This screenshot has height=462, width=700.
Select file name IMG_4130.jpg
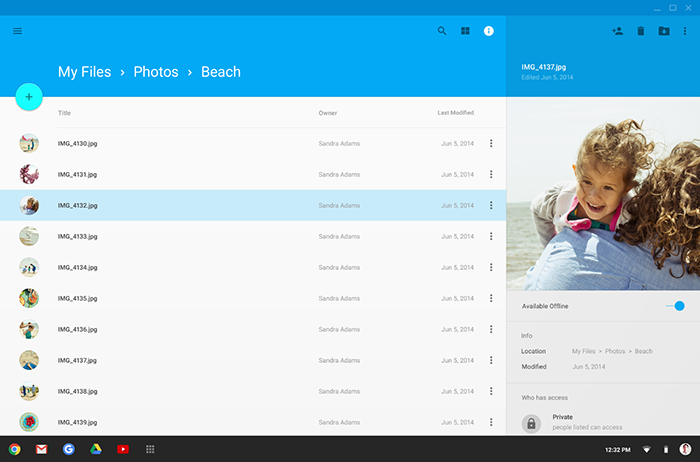pyautogui.click(x=77, y=143)
